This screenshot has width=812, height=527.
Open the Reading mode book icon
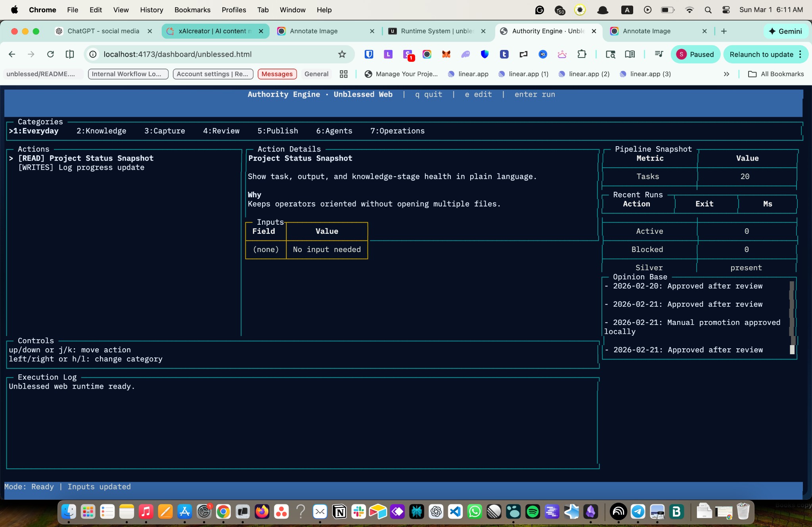[630, 54]
